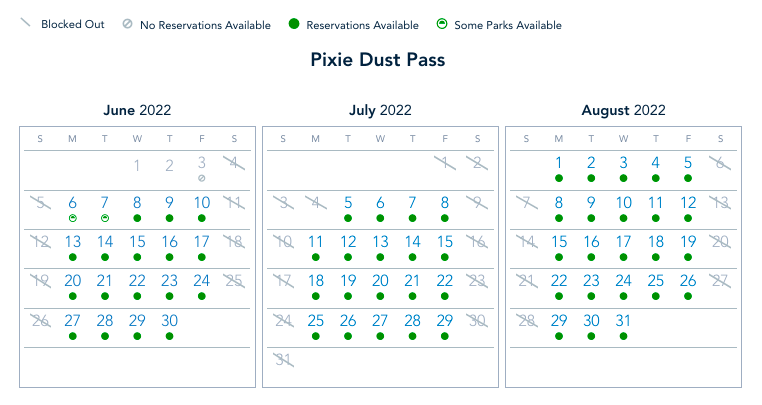Choose June 30 reservation date
The height and width of the screenshot is (405, 762).
point(170,321)
